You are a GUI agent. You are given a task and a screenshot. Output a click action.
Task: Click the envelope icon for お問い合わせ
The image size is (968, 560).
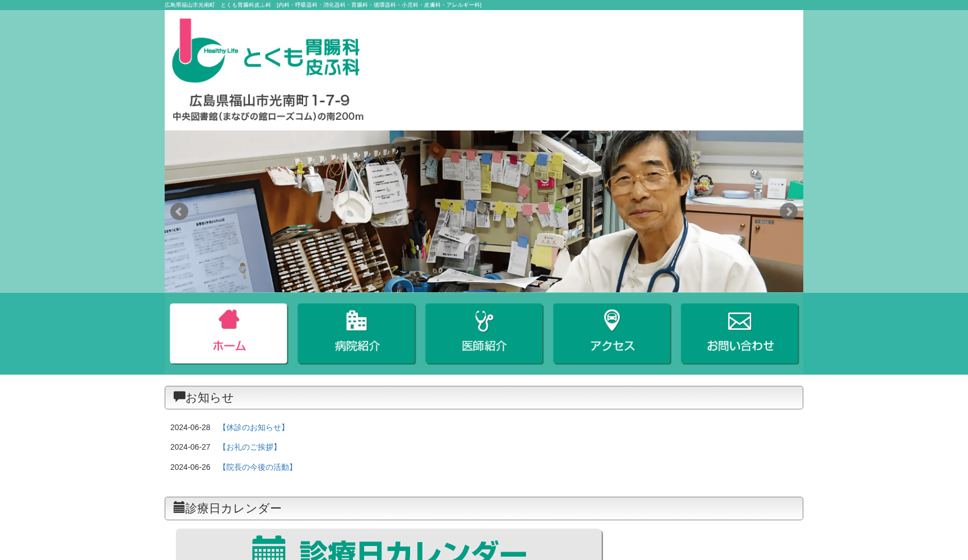click(x=739, y=320)
